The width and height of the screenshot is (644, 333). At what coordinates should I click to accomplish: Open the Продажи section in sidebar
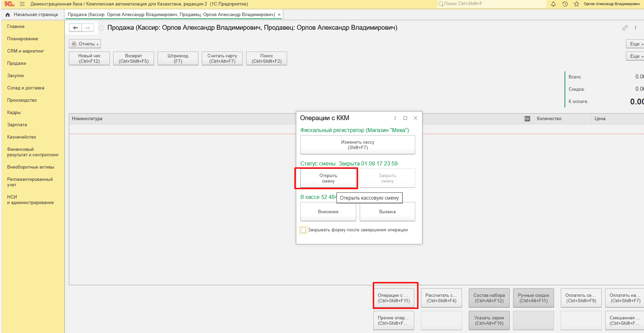tap(17, 63)
